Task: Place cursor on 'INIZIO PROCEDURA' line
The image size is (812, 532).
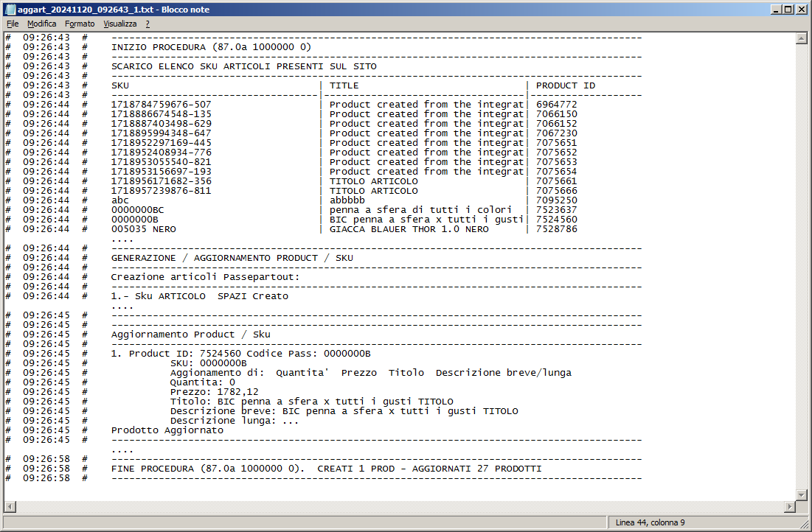Action: [x=210, y=47]
